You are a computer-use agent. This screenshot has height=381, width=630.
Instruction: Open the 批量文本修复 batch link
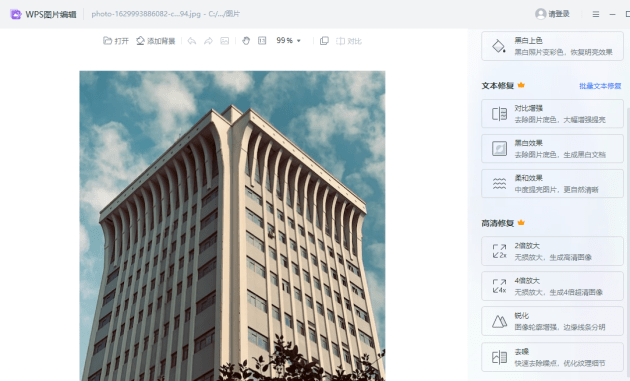tap(600, 86)
